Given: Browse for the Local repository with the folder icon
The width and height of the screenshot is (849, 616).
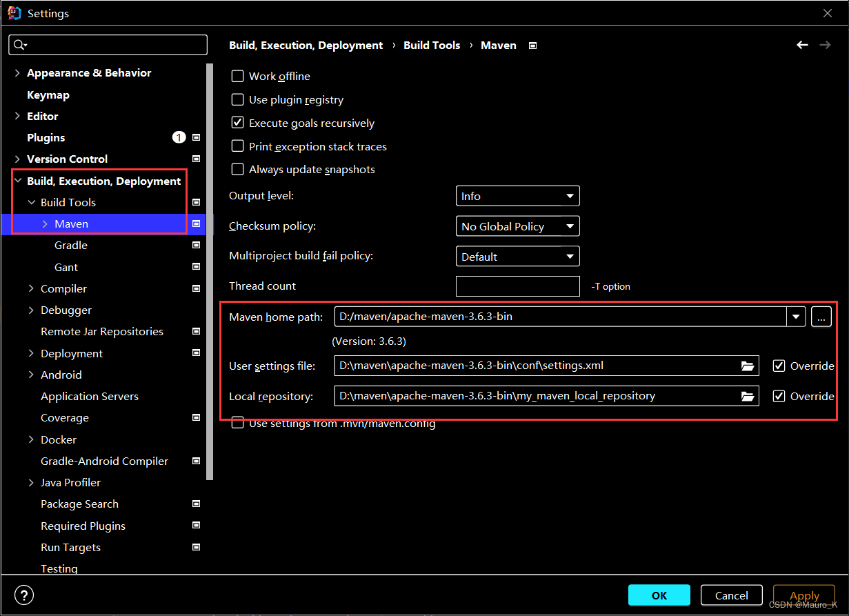Looking at the screenshot, I should [x=748, y=397].
